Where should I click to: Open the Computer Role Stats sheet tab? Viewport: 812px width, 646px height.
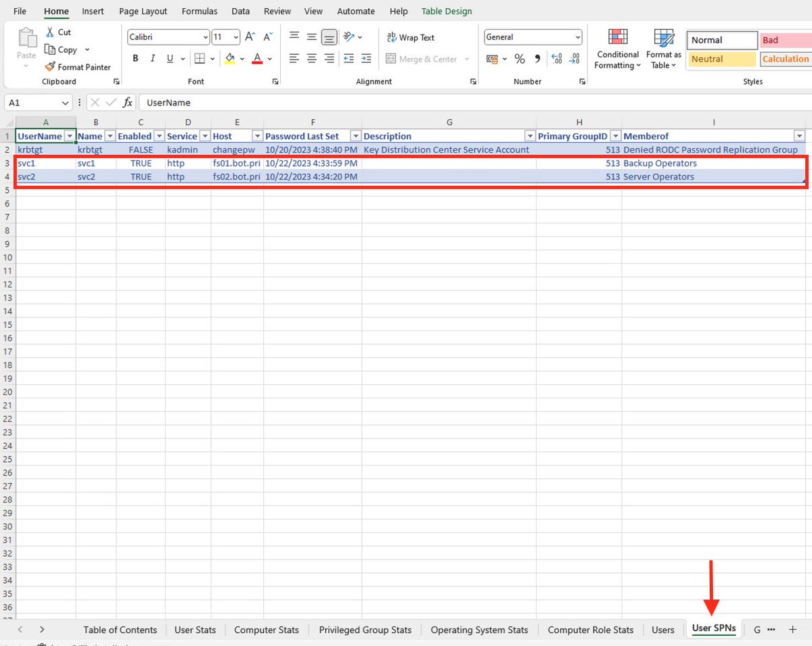pos(591,630)
